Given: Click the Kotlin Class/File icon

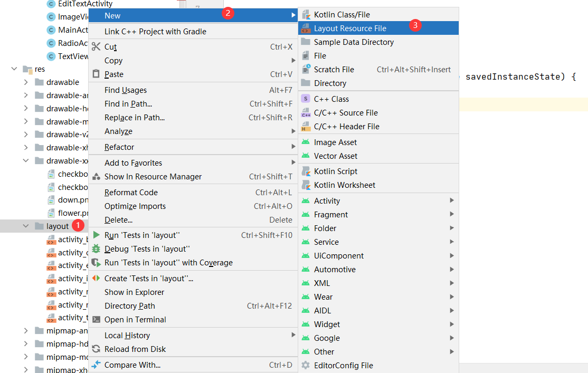Looking at the screenshot, I should [306, 15].
